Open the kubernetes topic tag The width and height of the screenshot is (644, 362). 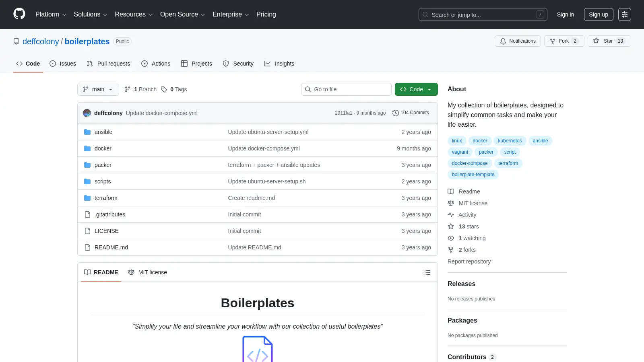(x=510, y=141)
